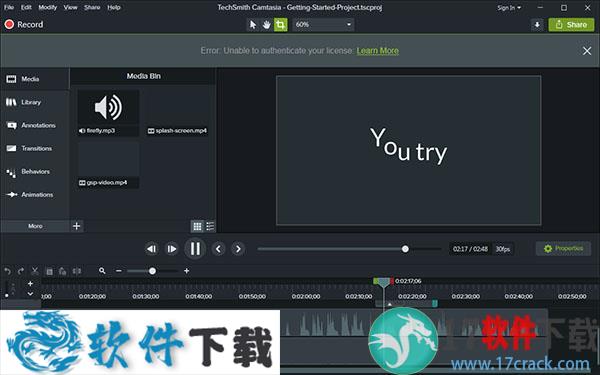The height and width of the screenshot is (375, 600).
Task: Expand the More tools list
Action: click(35, 226)
